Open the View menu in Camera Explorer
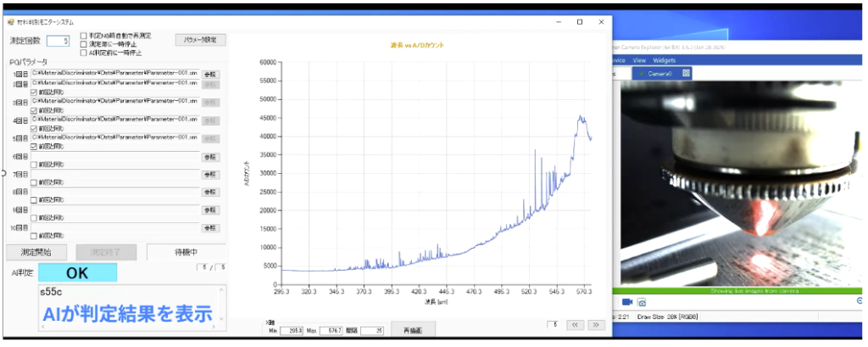The width and height of the screenshot is (868, 347). pos(639,61)
